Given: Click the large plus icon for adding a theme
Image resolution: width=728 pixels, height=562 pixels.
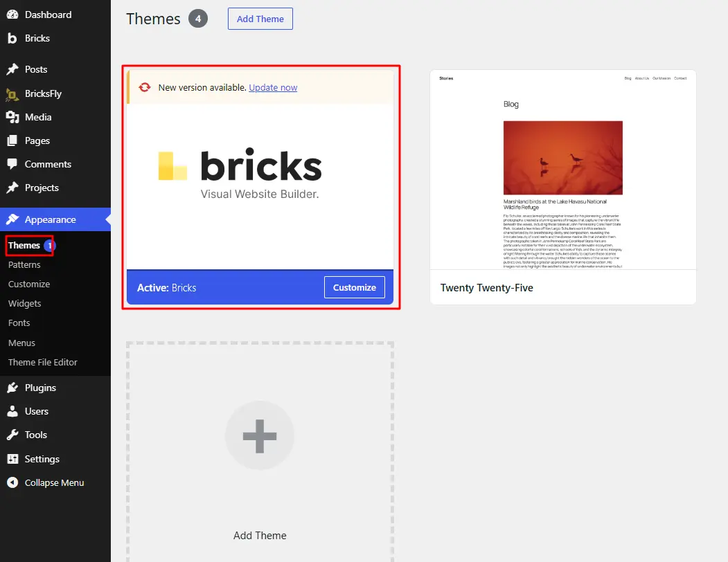Looking at the screenshot, I should click(x=260, y=436).
